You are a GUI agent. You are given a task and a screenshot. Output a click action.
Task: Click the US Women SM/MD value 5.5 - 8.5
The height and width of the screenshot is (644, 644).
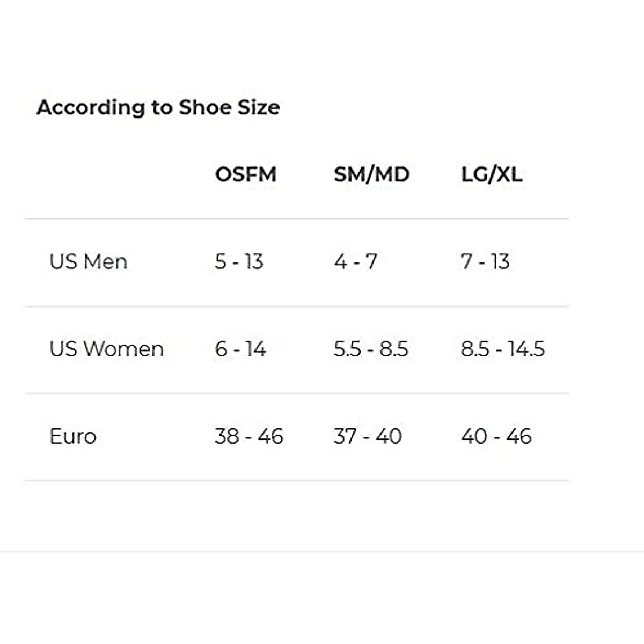(371, 349)
